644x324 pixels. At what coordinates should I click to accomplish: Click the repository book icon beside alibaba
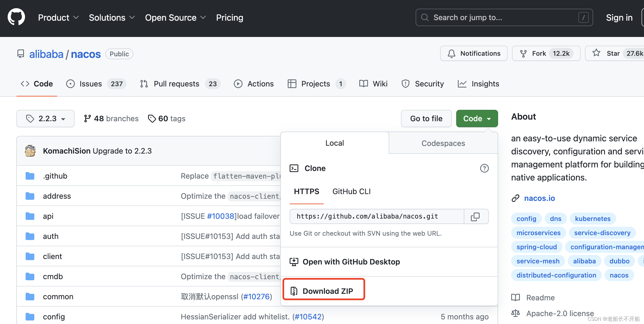21,54
